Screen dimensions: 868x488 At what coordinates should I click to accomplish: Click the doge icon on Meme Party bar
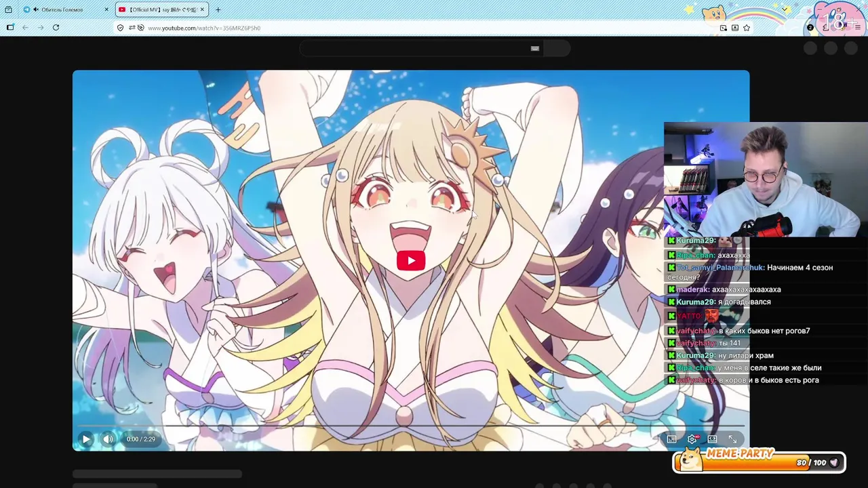[x=690, y=461]
